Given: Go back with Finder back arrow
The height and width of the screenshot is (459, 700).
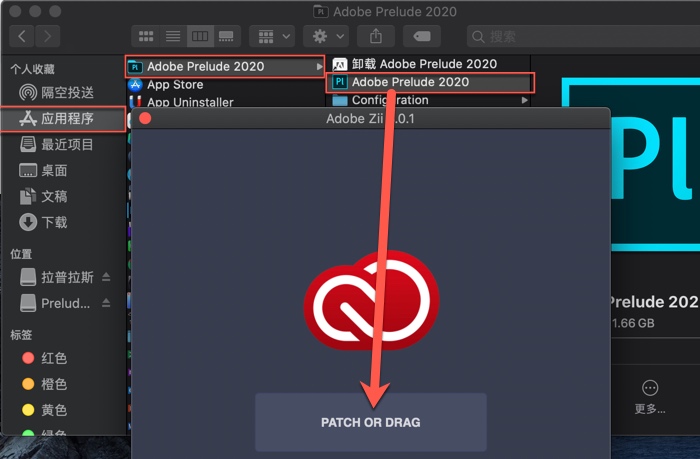Looking at the screenshot, I should coord(22,36).
